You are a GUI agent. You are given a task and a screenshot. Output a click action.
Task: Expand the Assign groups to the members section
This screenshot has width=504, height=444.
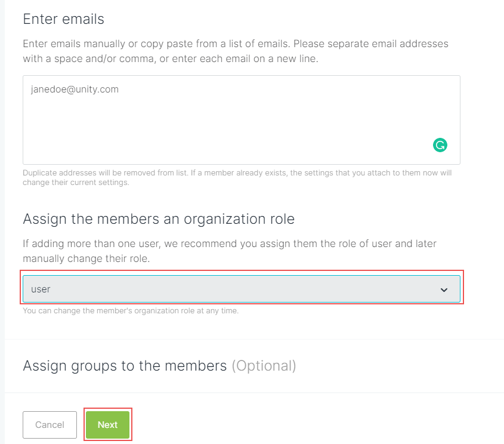tap(159, 366)
